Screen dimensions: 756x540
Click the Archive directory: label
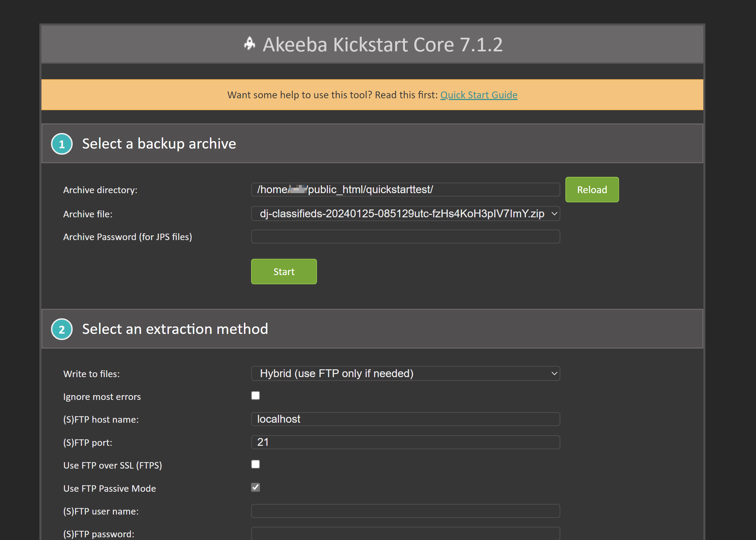[x=100, y=190]
